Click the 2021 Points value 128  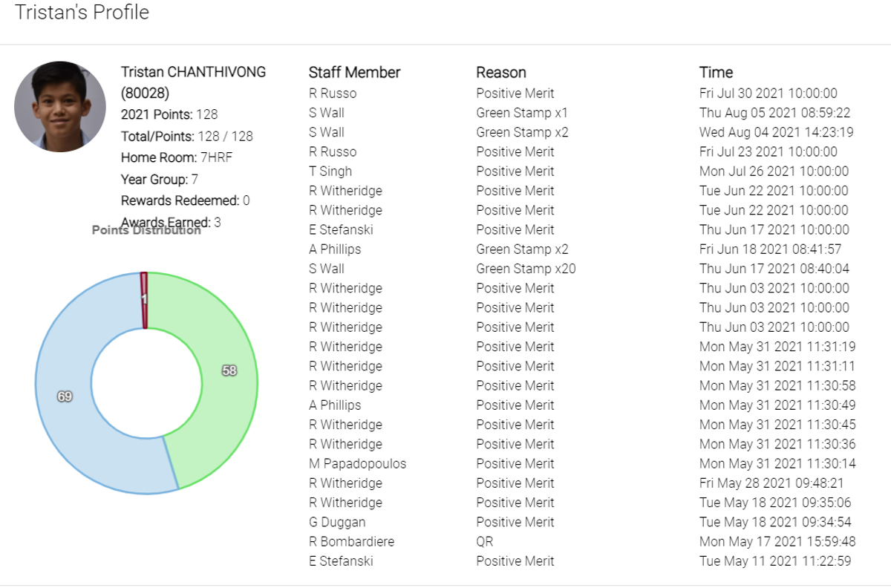tap(207, 114)
